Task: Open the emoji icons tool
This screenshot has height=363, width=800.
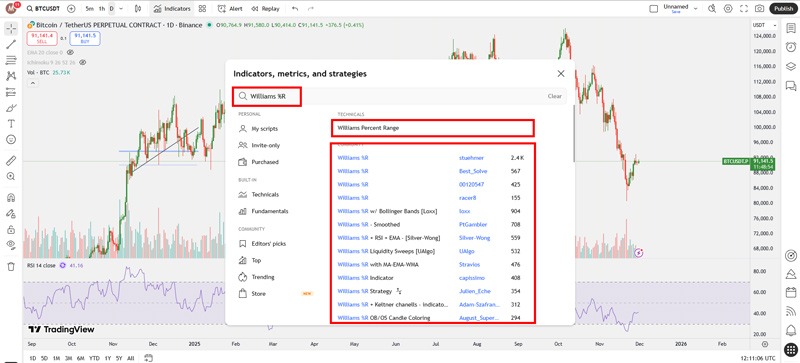Action: pos(11,139)
